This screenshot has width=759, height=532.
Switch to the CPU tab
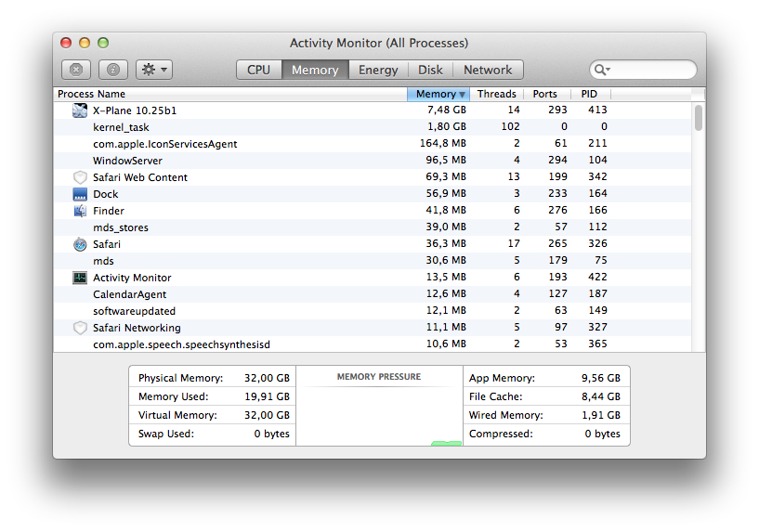259,70
